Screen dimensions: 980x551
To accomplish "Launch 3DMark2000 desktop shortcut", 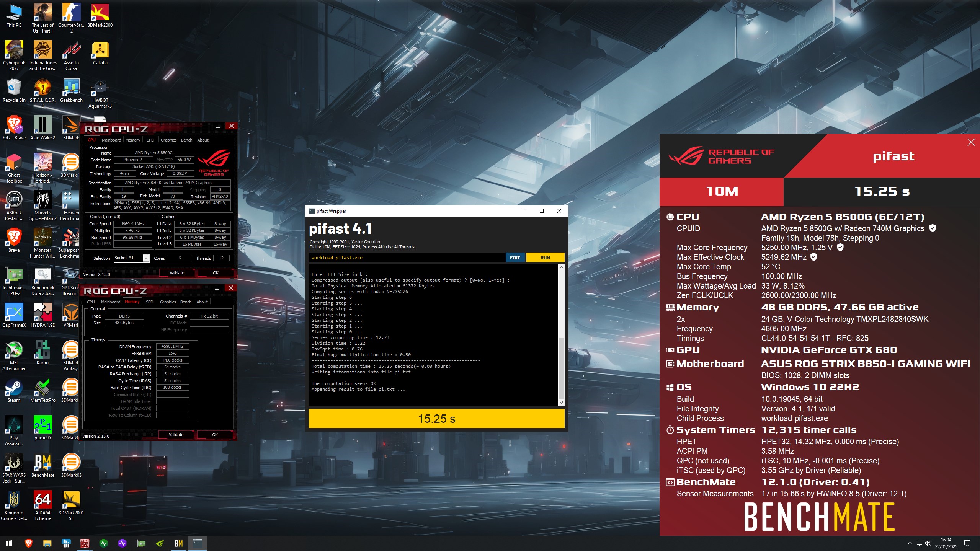I will pos(100,16).
